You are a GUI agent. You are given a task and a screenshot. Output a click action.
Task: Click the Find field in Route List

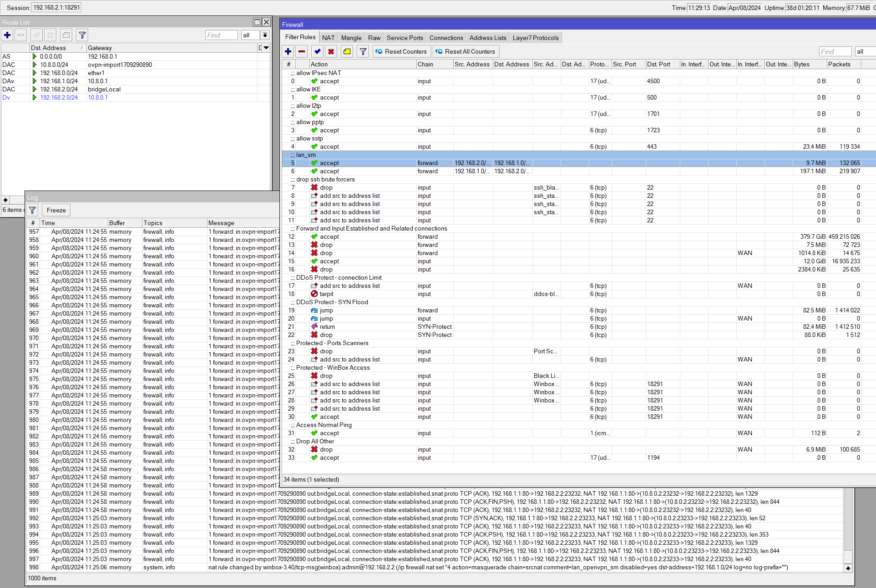click(222, 35)
